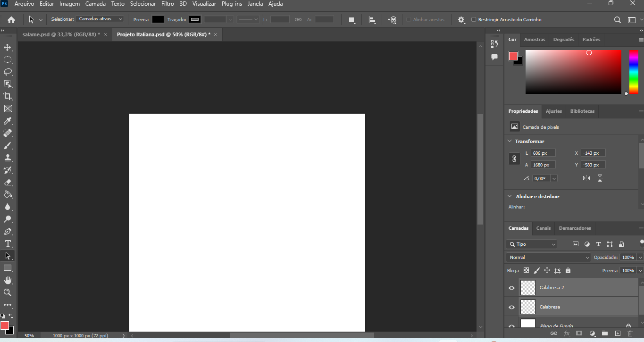Open path operations in the options bar

point(351,20)
